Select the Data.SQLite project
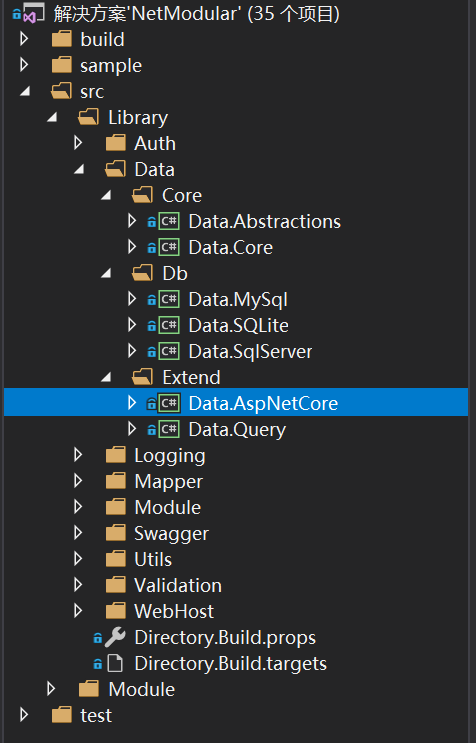 pos(238,326)
